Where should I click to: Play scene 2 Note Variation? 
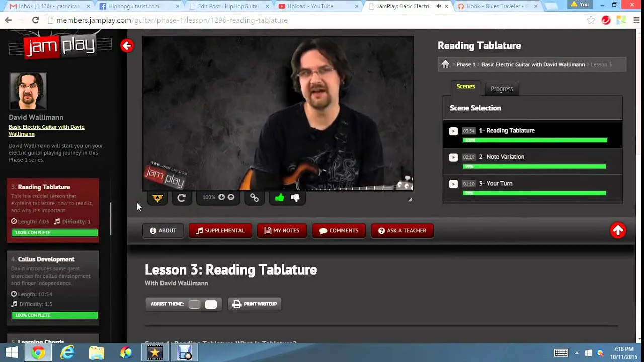point(453,157)
